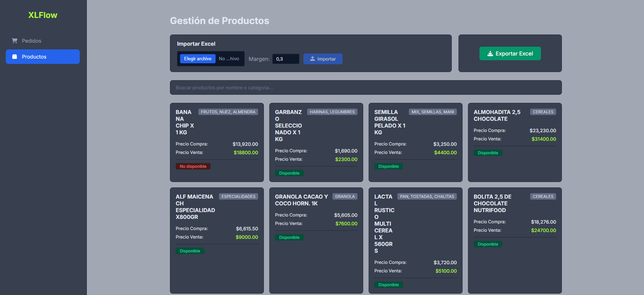Click the ALF MAICENA CH ESPECIALIDAD title
Screen dimensions: 644x295
tap(195, 207)
